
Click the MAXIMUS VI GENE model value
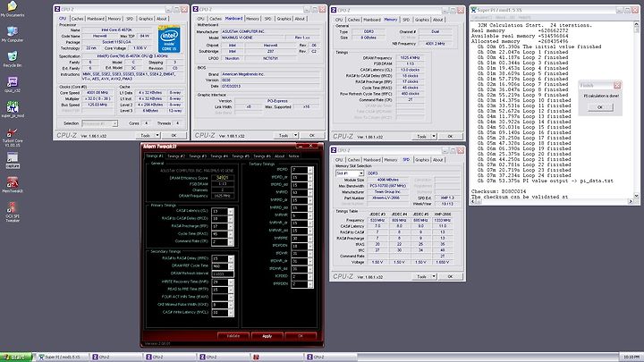252,38
